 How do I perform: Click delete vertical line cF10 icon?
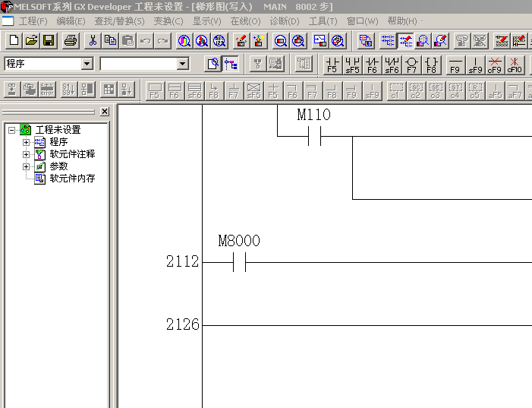click(515, 65)
